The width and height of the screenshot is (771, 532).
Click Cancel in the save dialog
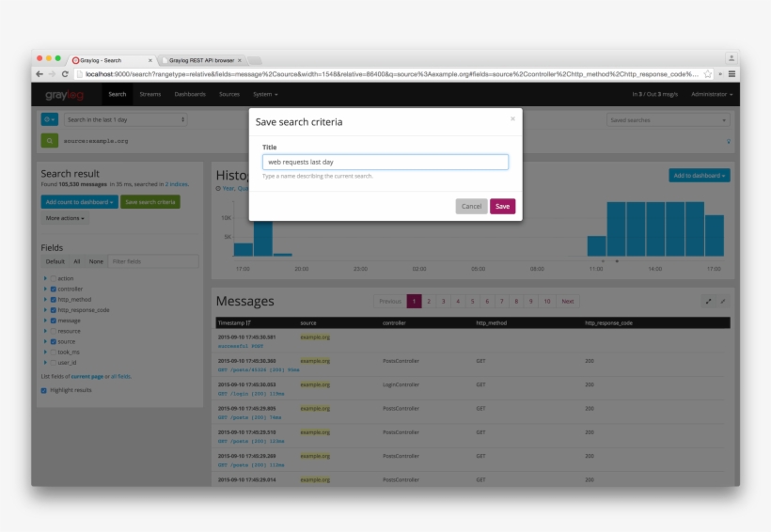(471, 206)
